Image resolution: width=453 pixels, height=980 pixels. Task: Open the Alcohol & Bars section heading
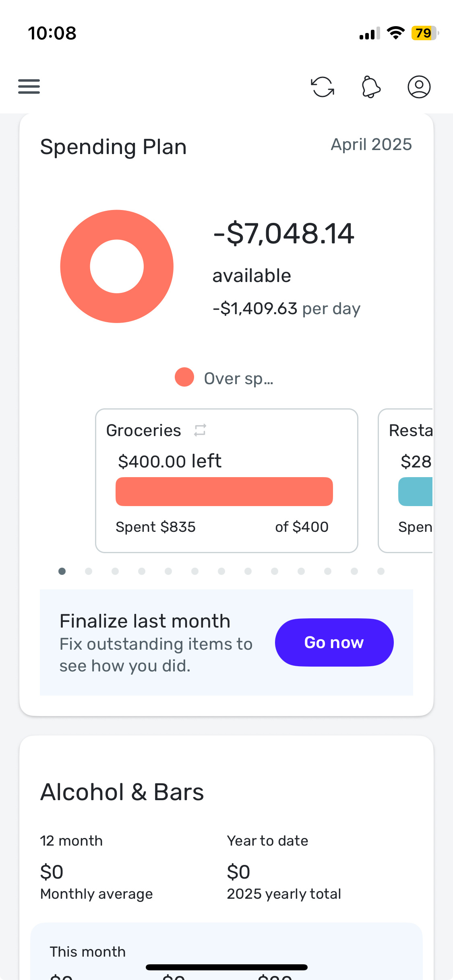click(122, 792)
